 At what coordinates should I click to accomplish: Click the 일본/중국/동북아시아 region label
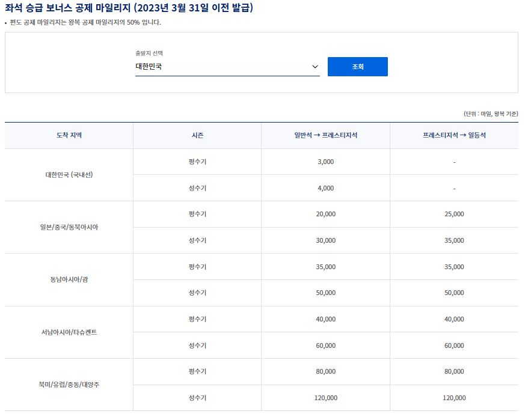pyautogui.click(x=68, y=227)
